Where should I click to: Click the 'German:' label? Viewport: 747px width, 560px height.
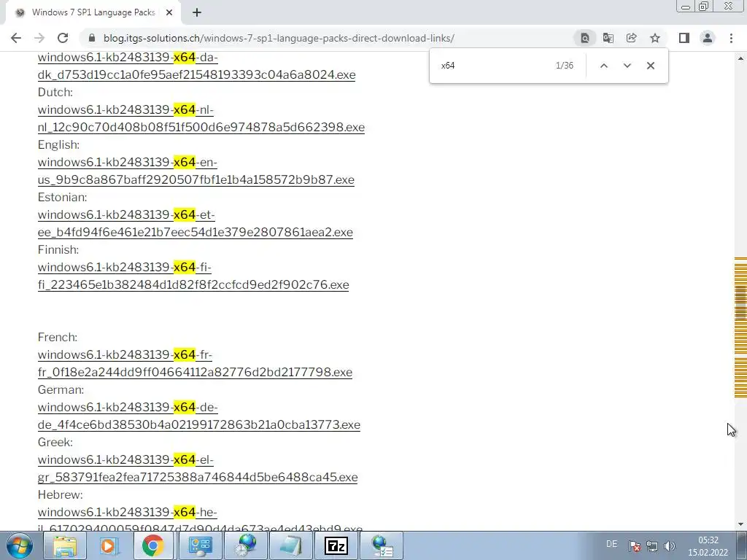pos(61,389)
